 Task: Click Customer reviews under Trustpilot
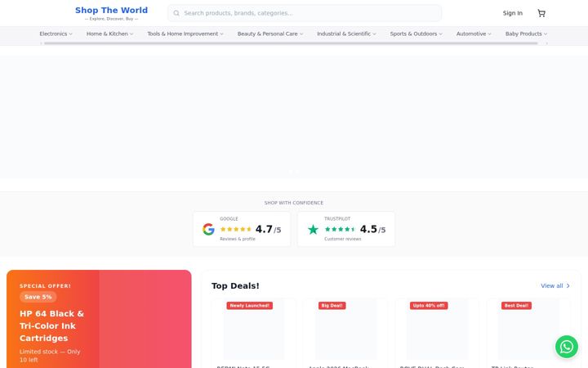(x=342, y=239)
